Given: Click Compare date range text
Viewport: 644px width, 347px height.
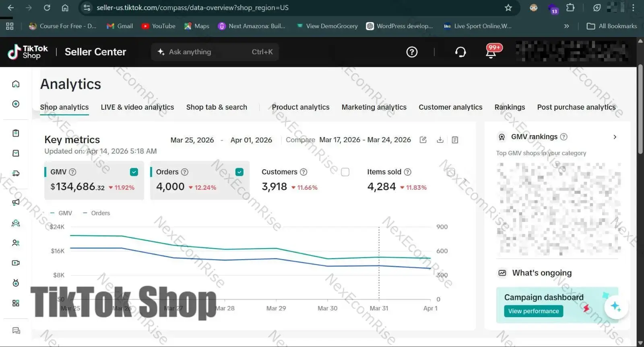Looking at the screenshot, I should click(365, 140).
